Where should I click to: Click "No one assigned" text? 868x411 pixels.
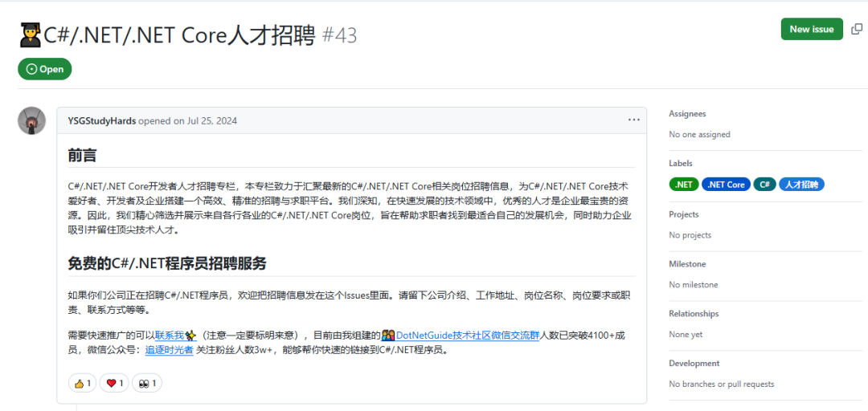pyautogui.click(x=700, y=134)
